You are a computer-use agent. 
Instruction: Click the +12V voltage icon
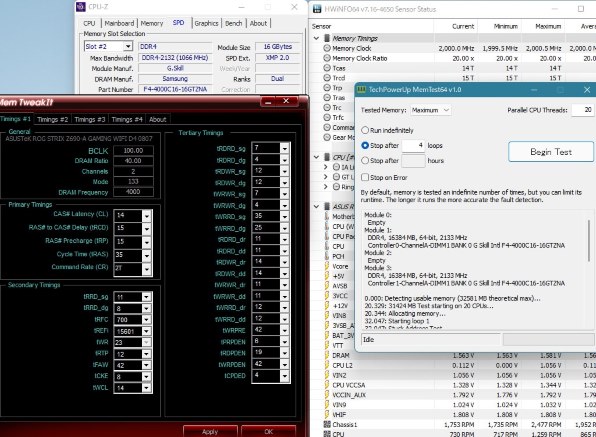tap(327, 306)
